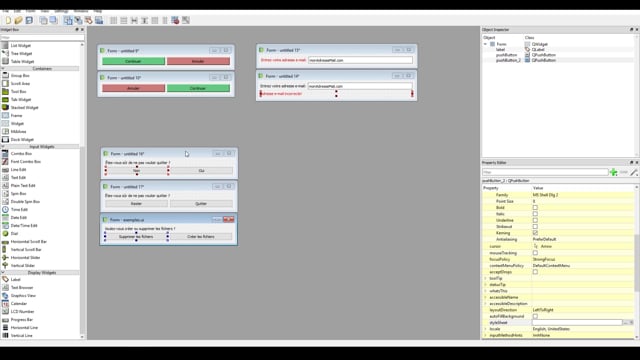Expand the accessibleName property row

coord(486,297)
